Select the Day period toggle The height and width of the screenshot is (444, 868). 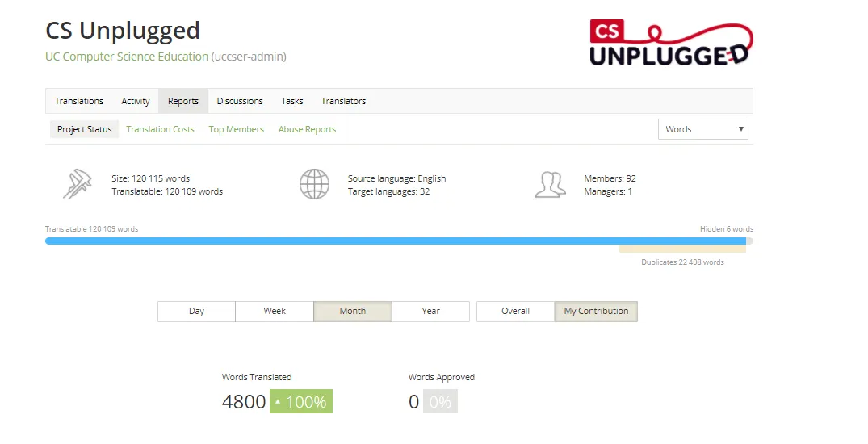click(196, 311)
